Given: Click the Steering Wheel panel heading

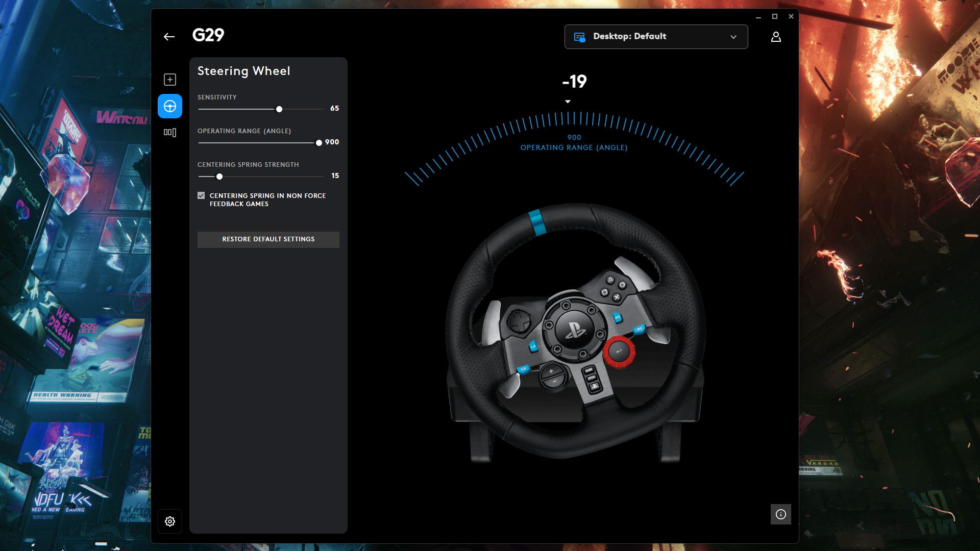Looking at the screenshot, I should click(244, 71).
